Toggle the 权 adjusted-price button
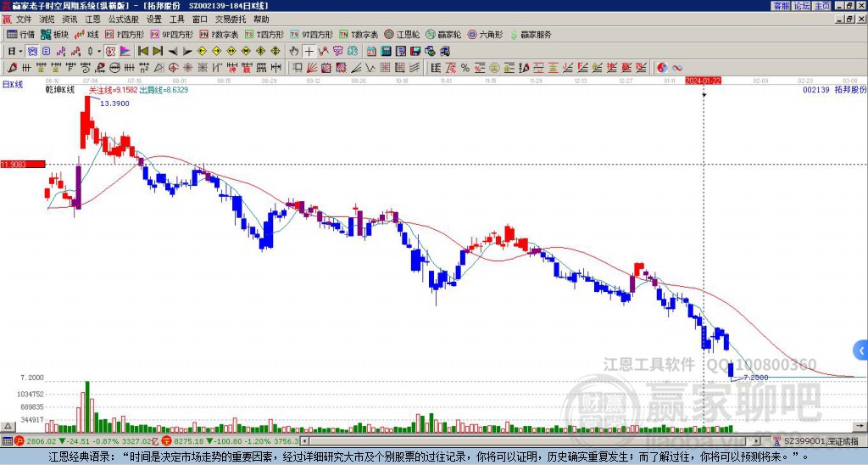Image resolution: width=868 pixels, height=465 pixels. 110,52
